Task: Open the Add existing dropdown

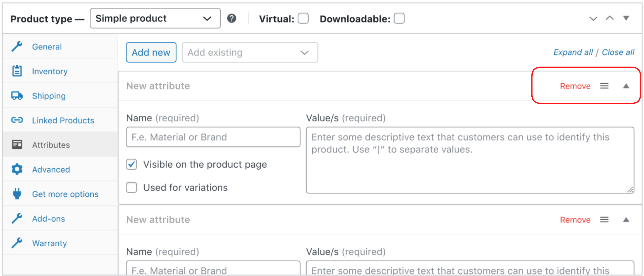Action: click(249, 53)
